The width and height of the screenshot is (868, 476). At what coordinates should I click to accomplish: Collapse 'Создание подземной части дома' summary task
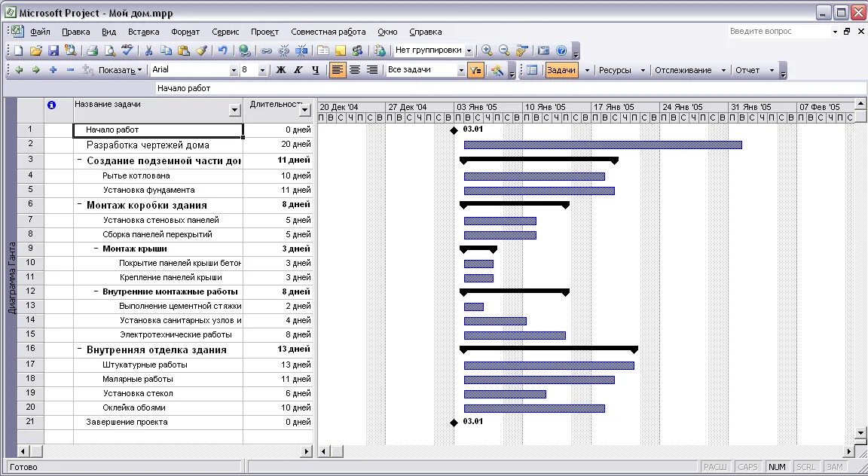(x=80, y=160)
